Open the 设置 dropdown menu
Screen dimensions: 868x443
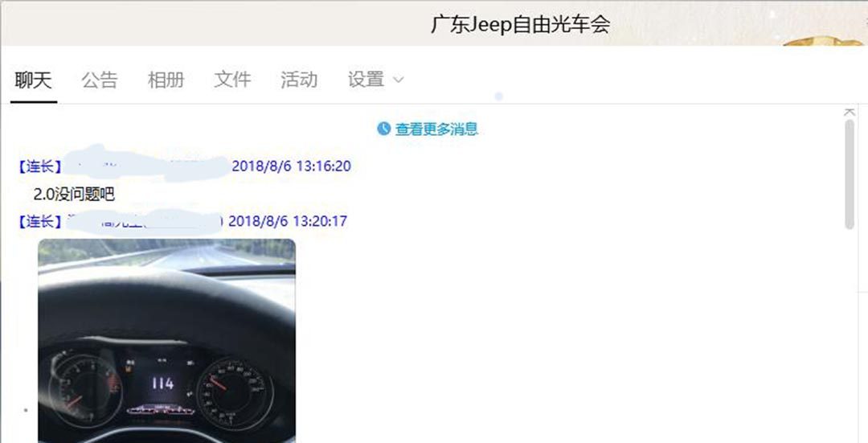click(375, 80)
